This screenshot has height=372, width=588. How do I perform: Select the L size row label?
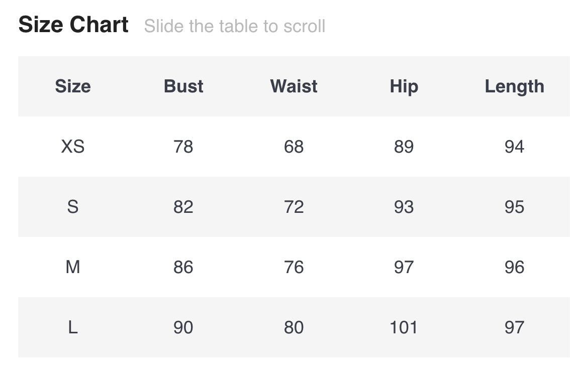pyautogui.click(x=73, y=327)
